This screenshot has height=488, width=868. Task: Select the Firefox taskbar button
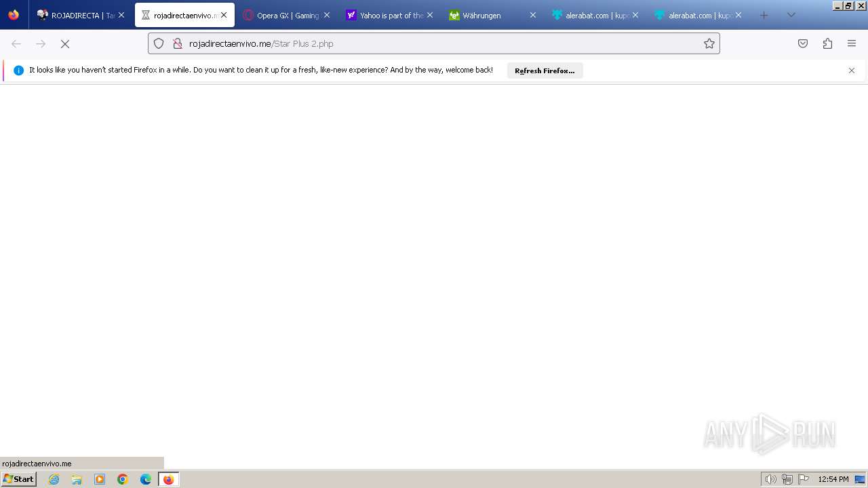(x=168, y=479)
